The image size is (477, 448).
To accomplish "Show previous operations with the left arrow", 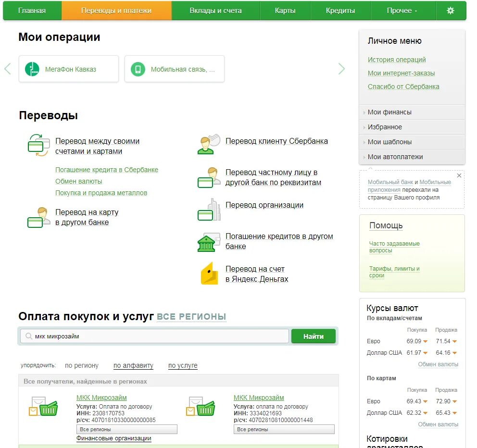I will point(8,69).
